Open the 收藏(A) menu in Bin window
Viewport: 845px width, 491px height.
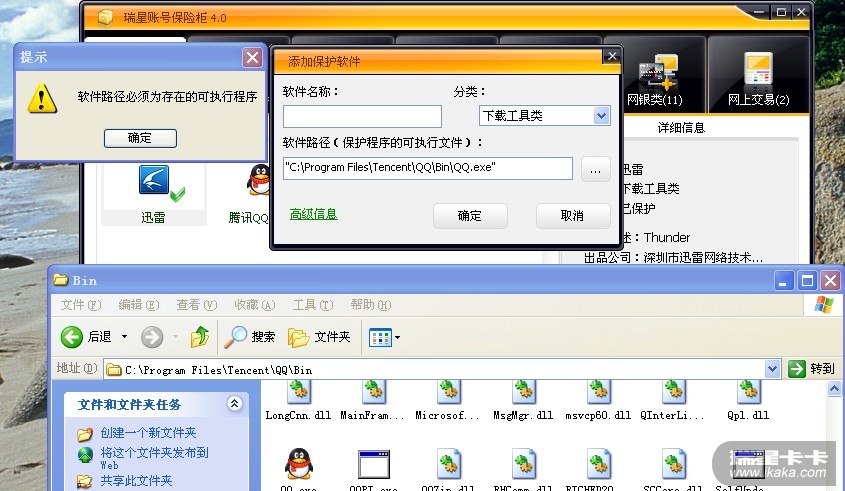tap(254, 305)
